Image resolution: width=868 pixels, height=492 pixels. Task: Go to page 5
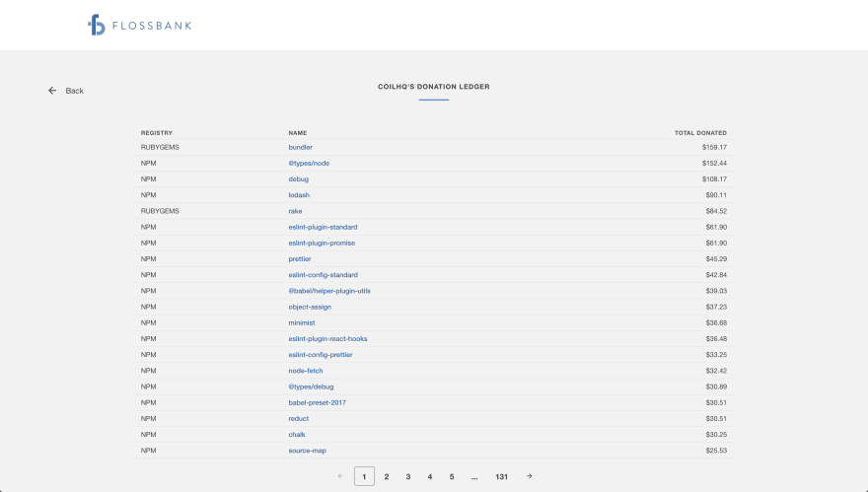coord(452,476)
